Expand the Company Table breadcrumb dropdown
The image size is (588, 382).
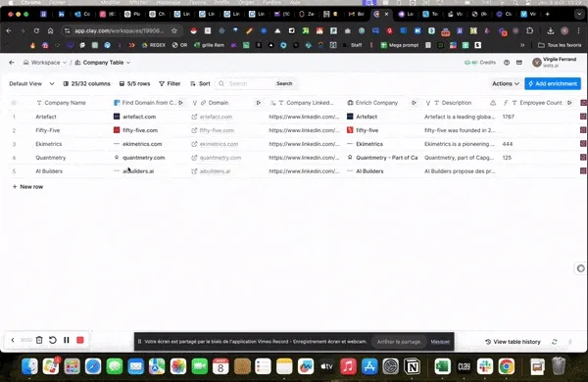click(x=128, y=63)
